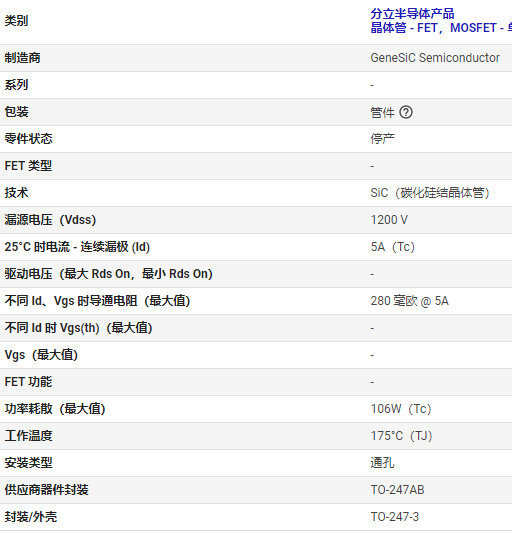Click the TO-247AB supplier package value
Screen dimensions: 512x535
[397, 490]
